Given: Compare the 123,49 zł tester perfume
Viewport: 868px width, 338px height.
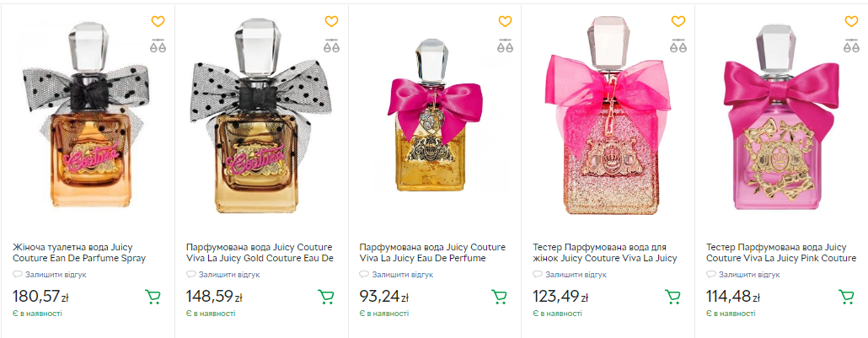Looking at the screenshot, I should 678,46.
